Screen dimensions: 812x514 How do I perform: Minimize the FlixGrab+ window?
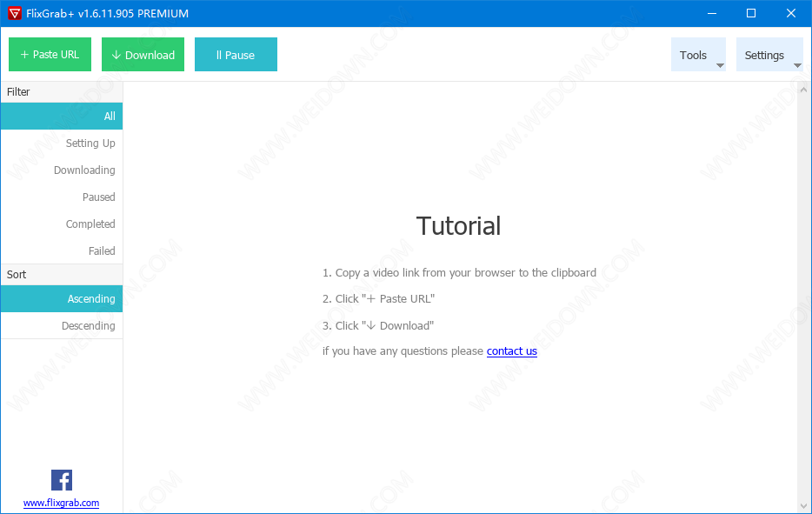point(712,13)
